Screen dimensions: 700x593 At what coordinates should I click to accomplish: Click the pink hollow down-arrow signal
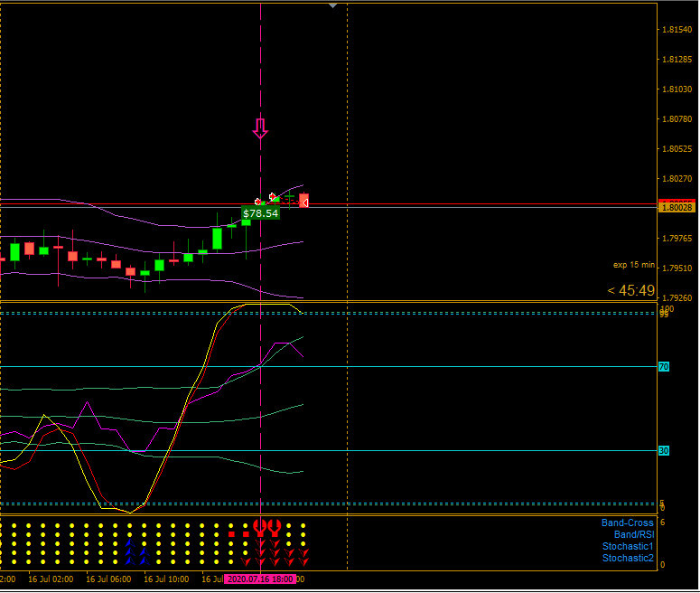click(x=260, y=128)
